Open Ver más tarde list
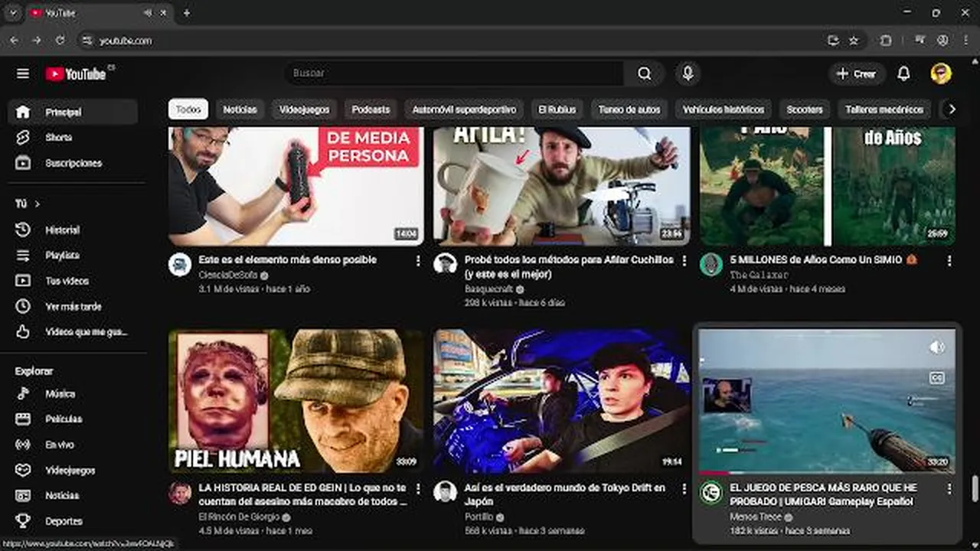 pos(73,306)
